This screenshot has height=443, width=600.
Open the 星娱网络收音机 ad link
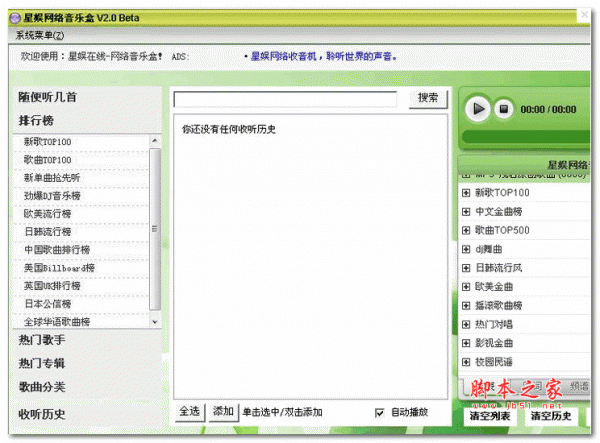[323, 57]
